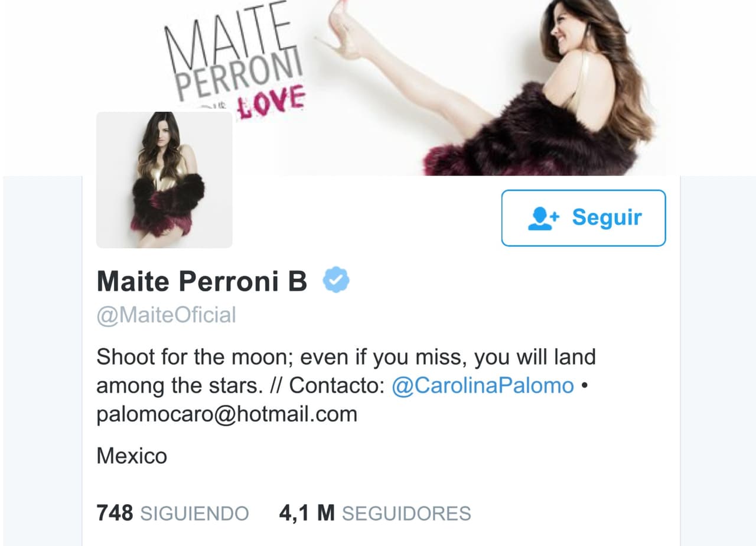Click the person-plus icon inside Seguir
The height and width of the screenshot is (546, 756).
543,219
